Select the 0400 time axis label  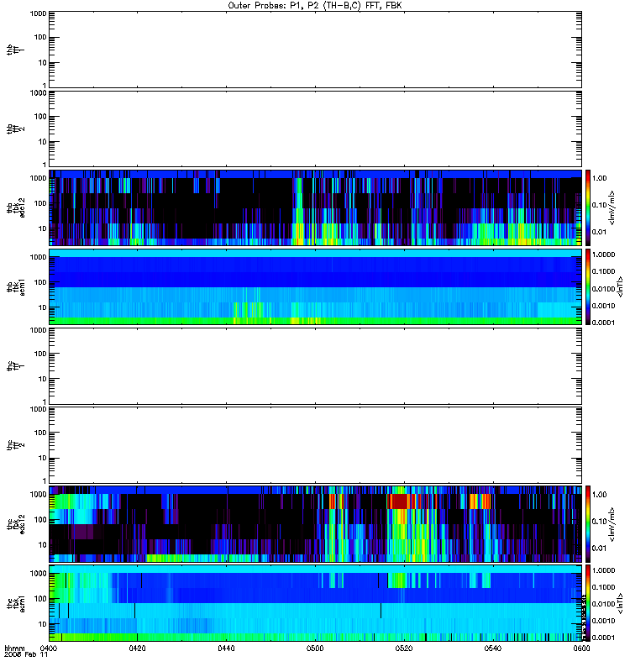(48, 648)
